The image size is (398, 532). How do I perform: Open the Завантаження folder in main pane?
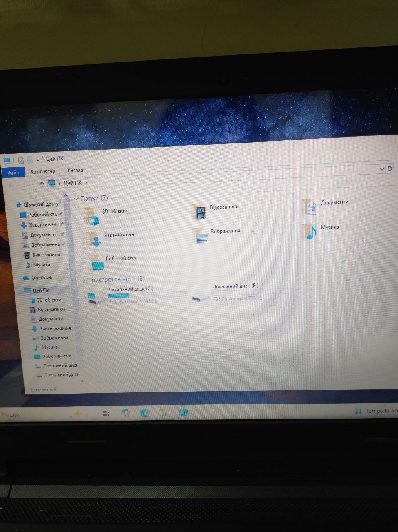[x=95, y=240]
